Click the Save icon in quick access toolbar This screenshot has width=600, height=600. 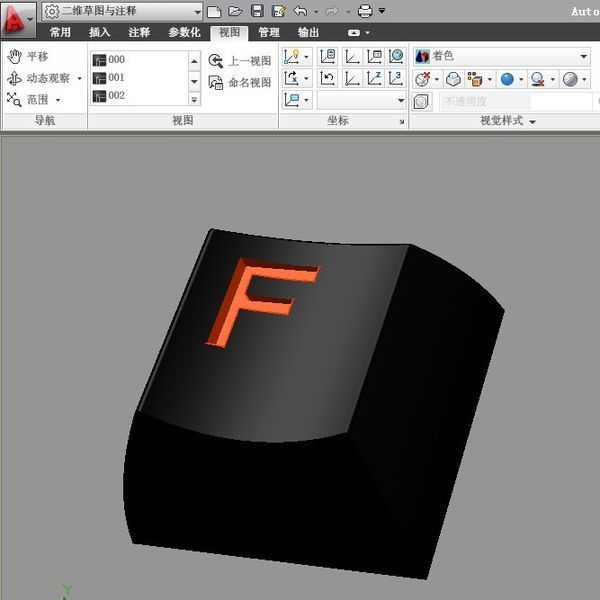(x=257, y=11)
